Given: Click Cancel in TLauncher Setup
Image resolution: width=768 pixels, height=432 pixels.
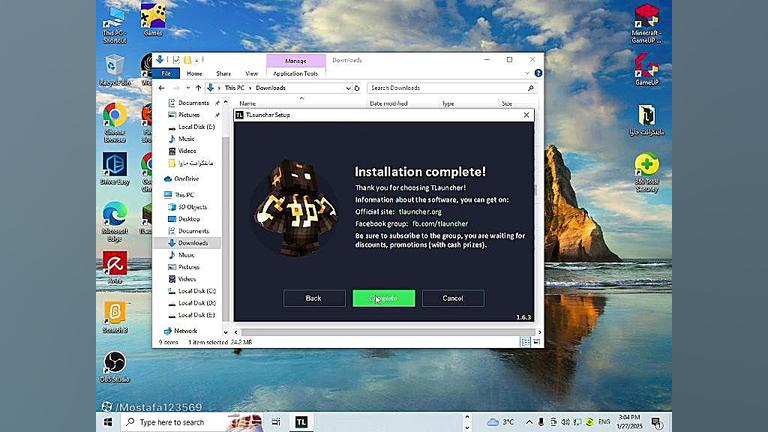Looking at the screenshot, I should pos(453,298).
